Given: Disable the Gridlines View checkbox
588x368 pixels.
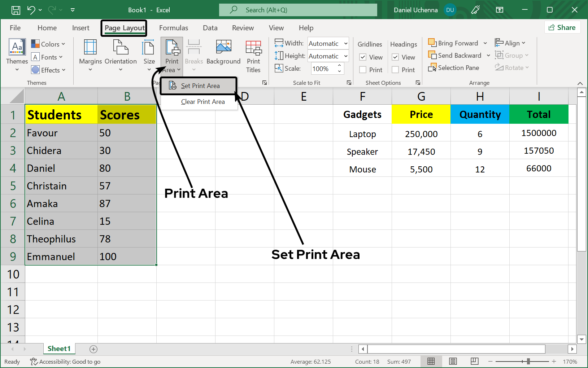Looking at the screenshot, I should [x=363, y=57].
